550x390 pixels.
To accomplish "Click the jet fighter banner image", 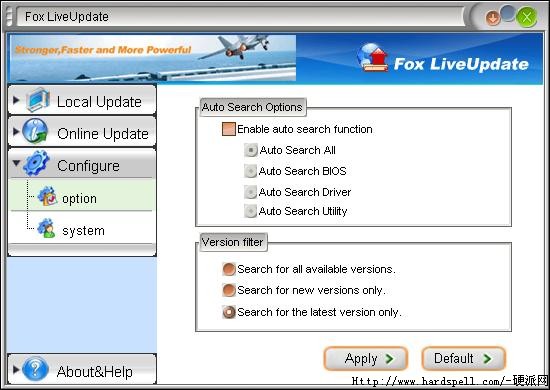I will coord(153,58).
